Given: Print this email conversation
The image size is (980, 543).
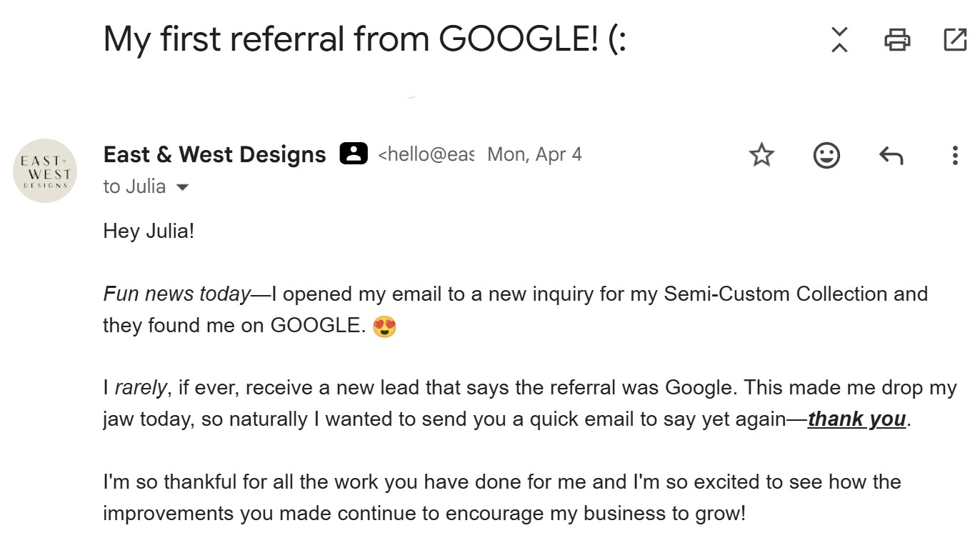Looking at the screenshot, I should tap(897, 40).
